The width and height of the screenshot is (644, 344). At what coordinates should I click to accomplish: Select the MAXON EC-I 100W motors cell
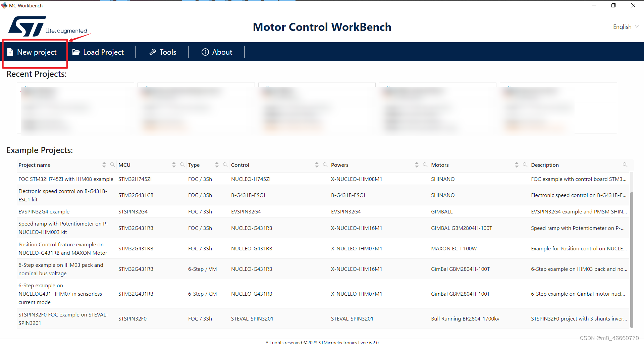click(454, 248)
